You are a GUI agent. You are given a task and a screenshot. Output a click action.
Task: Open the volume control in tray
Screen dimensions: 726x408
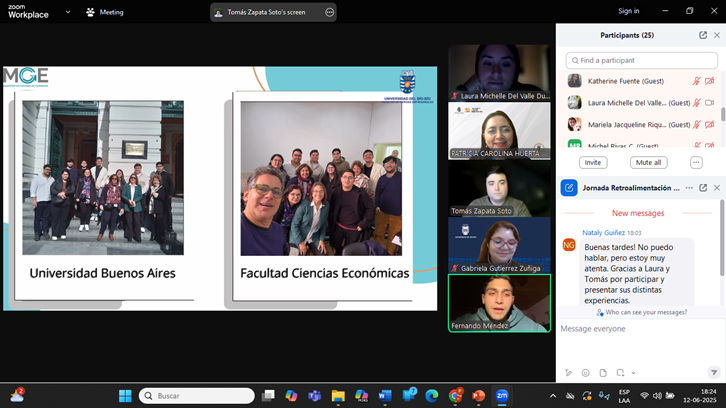coord(657,395)
